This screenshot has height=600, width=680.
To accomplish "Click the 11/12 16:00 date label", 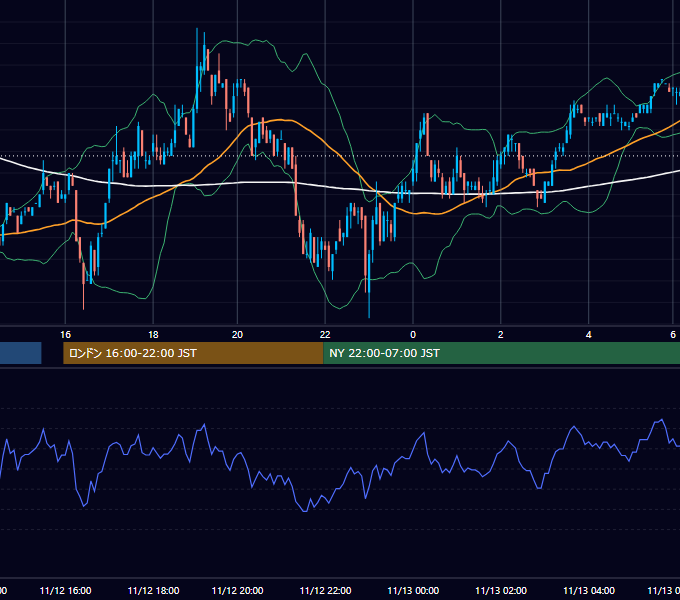I will [65, 590].
